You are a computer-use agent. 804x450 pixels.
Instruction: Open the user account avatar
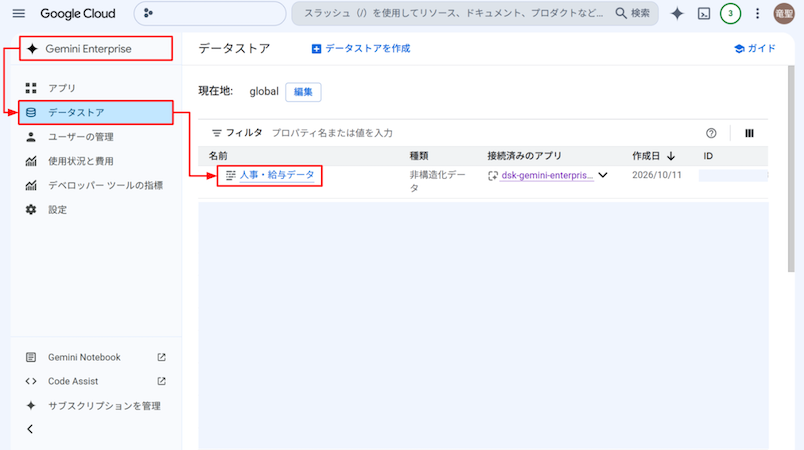(x=783, y=14)
